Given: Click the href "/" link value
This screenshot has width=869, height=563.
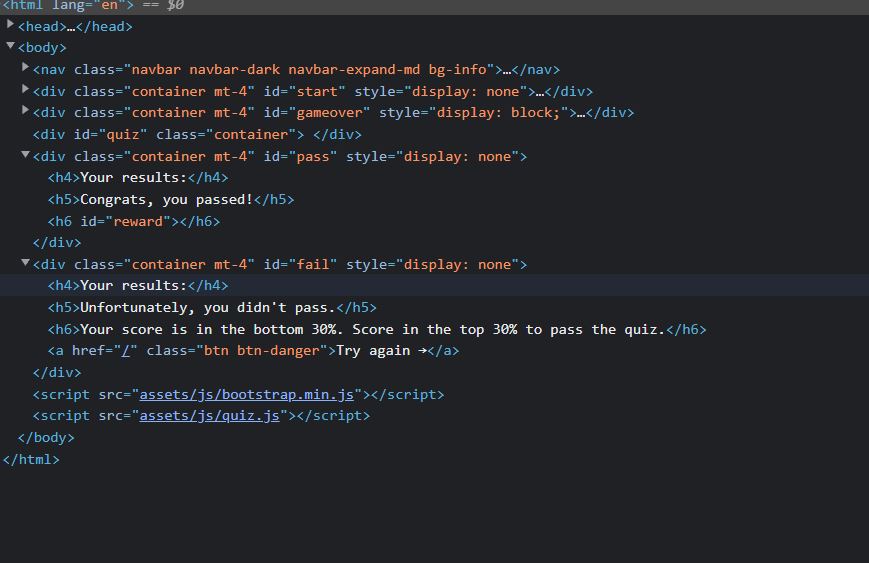Looking at the screenshot, I should point(125,351).
